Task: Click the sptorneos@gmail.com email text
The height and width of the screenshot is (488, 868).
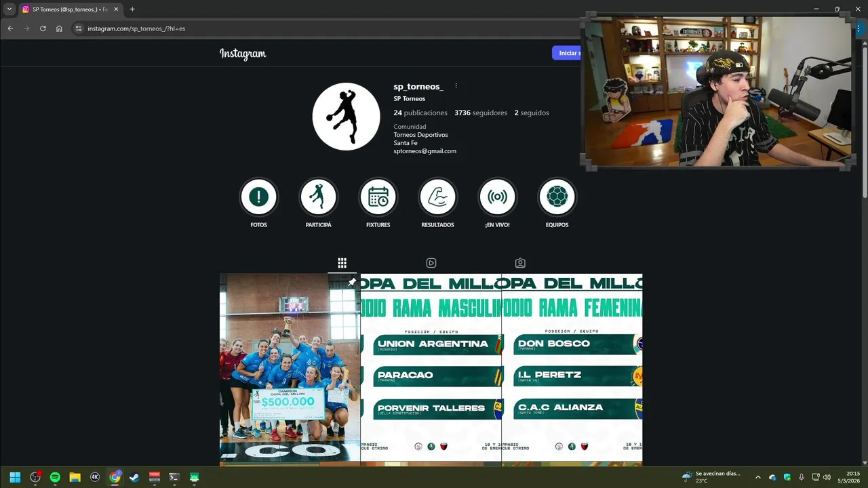Action: pyautogui.click(x=425, y=151)
